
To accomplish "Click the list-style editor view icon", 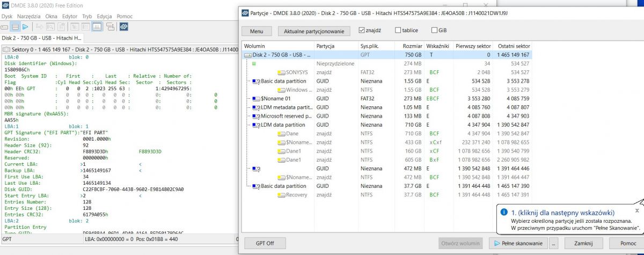I will coord(85,26).
